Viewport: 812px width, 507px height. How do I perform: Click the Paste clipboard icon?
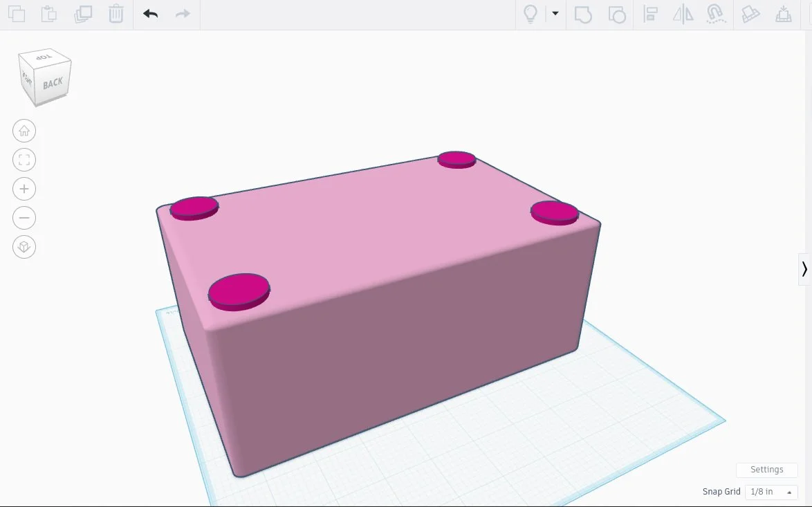click(49, 14)
